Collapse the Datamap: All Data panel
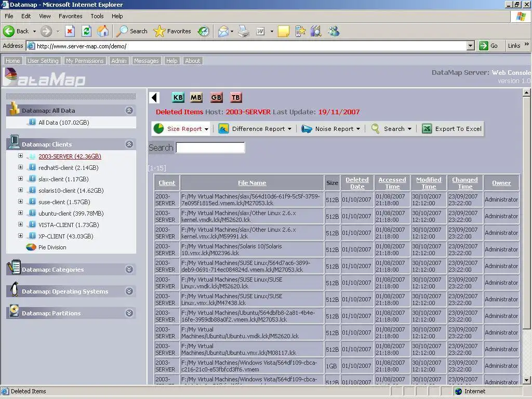 point(130,110)
